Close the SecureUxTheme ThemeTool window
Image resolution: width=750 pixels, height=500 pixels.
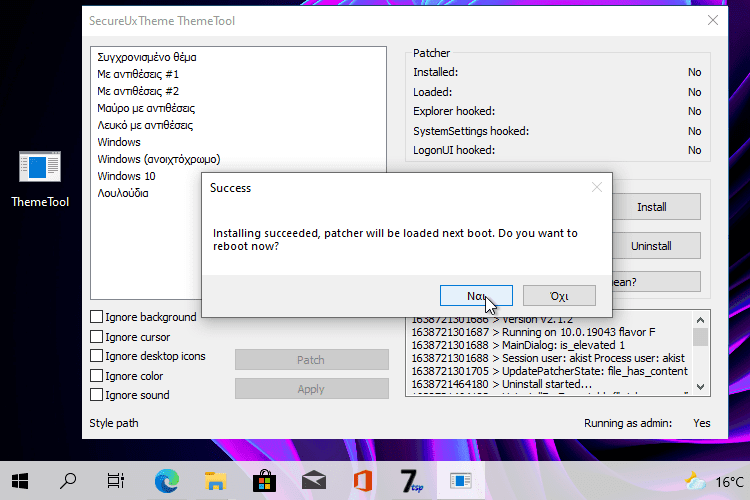pyautogui.click(x=713, y=20)
